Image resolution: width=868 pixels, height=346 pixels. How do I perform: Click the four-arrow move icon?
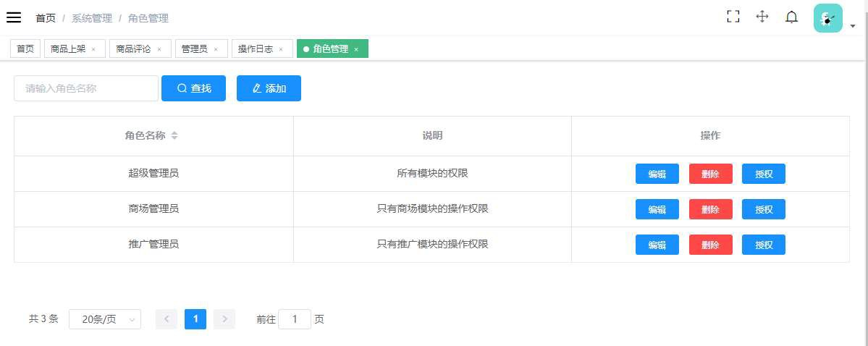[762, 17]
